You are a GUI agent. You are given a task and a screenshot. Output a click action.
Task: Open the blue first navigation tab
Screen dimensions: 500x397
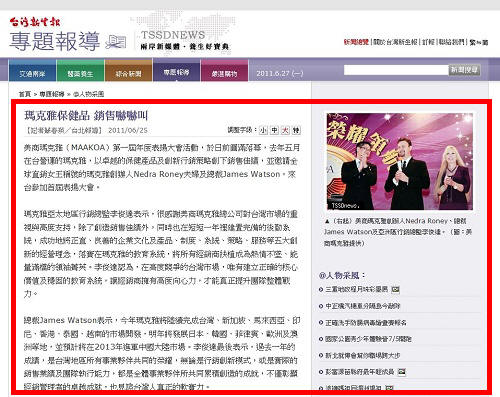(x=32, y=71)
